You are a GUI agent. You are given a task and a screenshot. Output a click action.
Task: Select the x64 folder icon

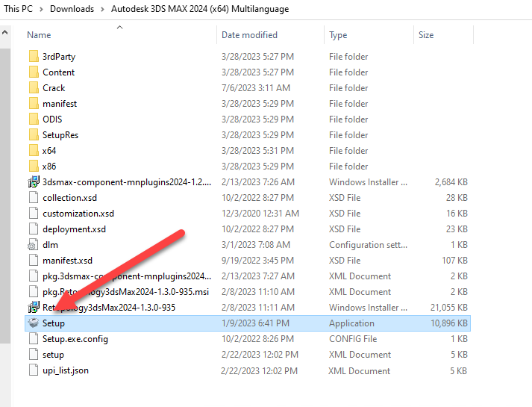(x=34, y=150)
